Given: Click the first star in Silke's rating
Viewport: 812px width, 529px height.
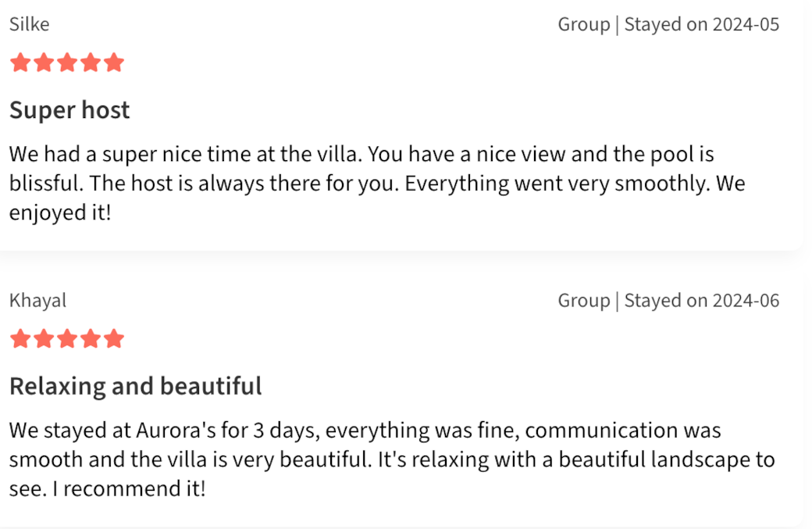Looking at the screenshot, I should pos(20,63).
